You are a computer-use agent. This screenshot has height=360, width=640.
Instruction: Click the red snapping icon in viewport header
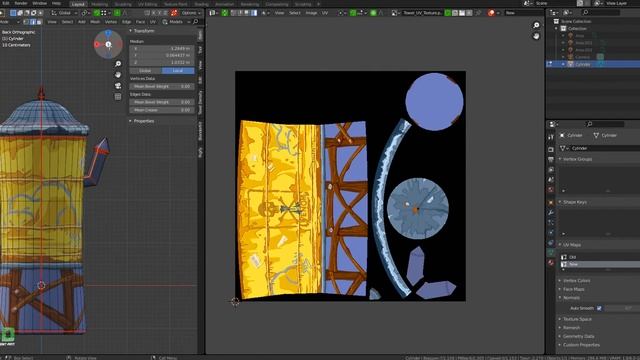pyautogui.click(x=174, y=13)
